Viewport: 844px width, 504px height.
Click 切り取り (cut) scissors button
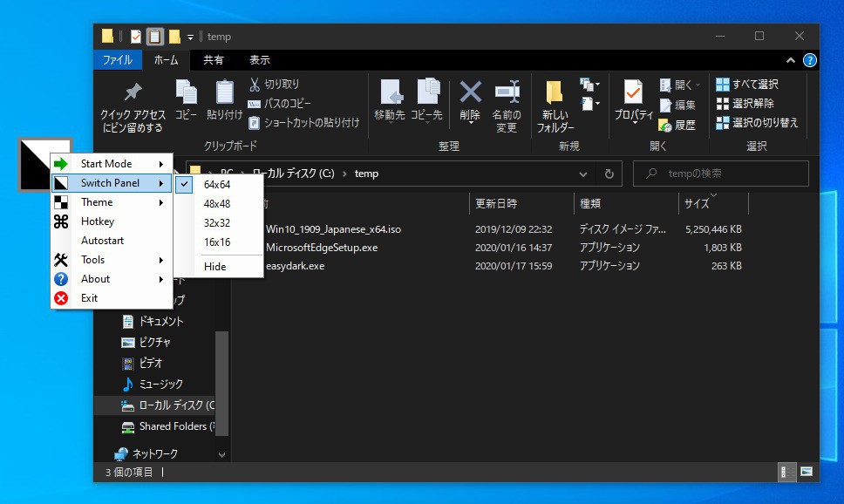coord(275,84)
